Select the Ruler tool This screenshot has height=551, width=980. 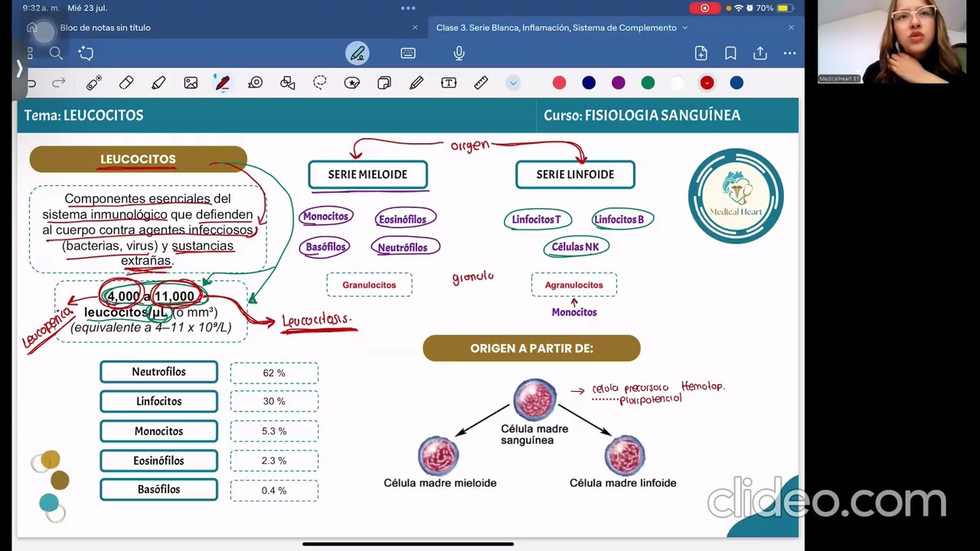coord(481,83)
